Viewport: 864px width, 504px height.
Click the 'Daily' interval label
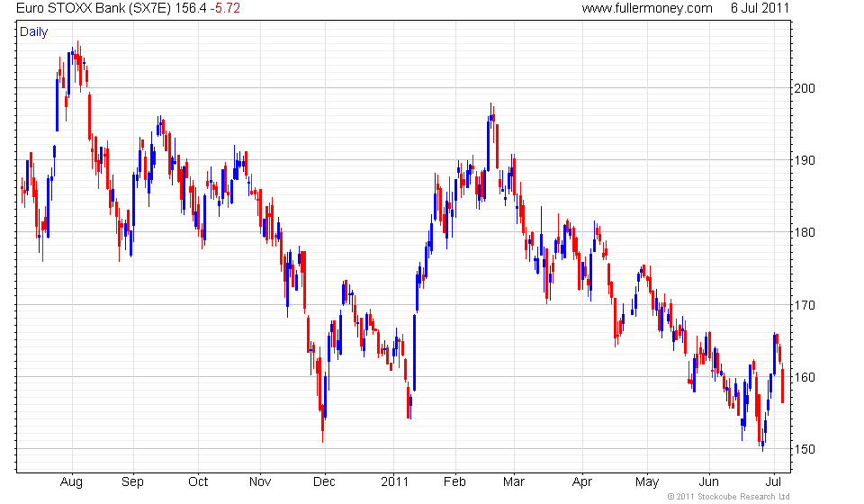[33, 31]
